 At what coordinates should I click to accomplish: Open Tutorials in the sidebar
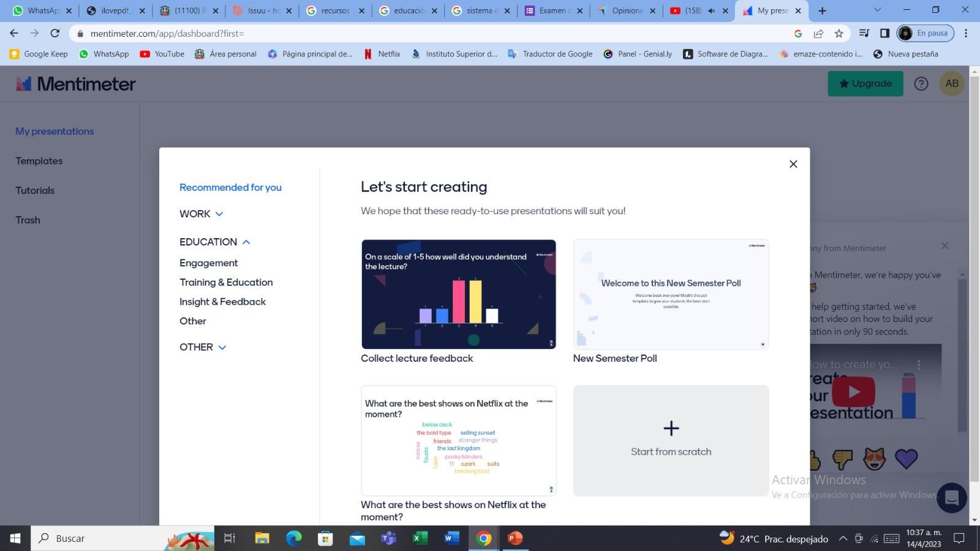click(35, 190)
